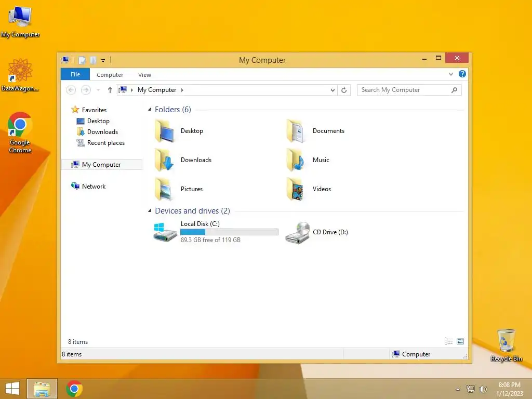Select the Local Disk (C:) drive
This screenshot has width=532, height=399.
[x=216, y=232]
